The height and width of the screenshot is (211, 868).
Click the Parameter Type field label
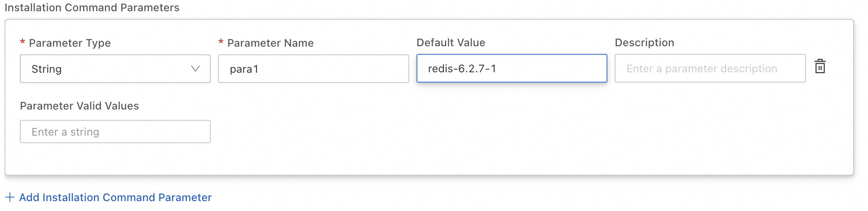(70, 43)
